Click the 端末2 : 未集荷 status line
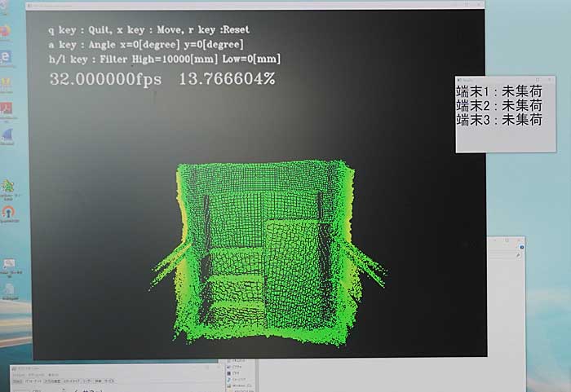 pyautogui.click(x=499, y=106)
